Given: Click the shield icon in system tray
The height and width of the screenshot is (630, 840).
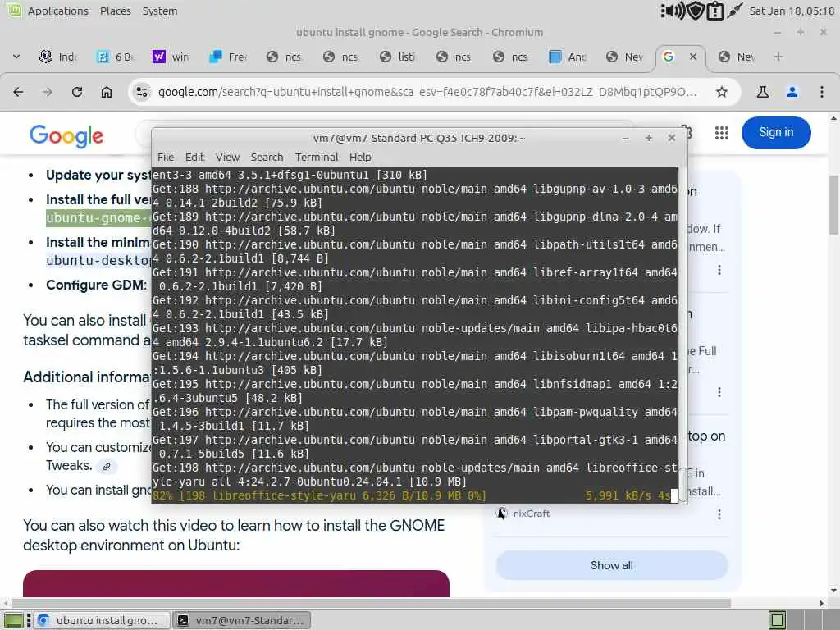Looking at the screenshot, I should click(x=696, y=11).
